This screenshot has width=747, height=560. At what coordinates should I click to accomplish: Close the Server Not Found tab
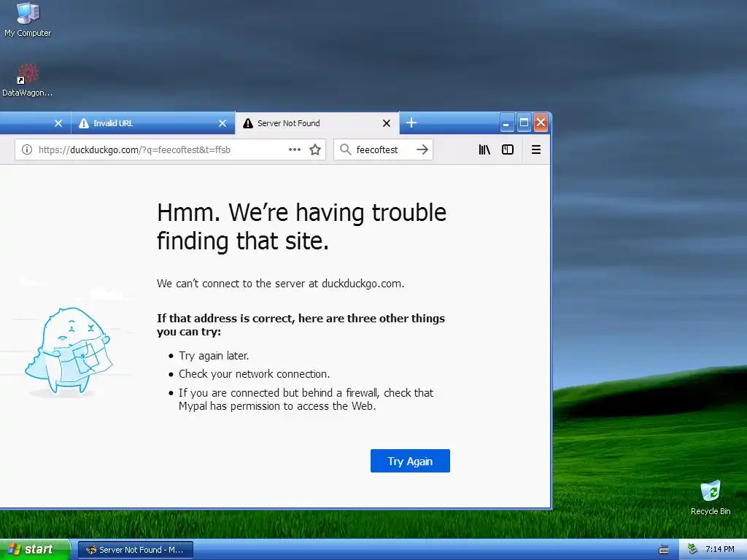[387, 123]
